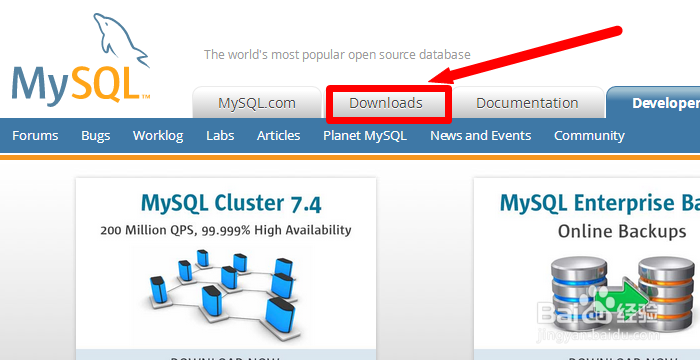Open the Documentation tab
Image resolution: width=700 pixels, height=360 pixels.
[x=527, y=103]
